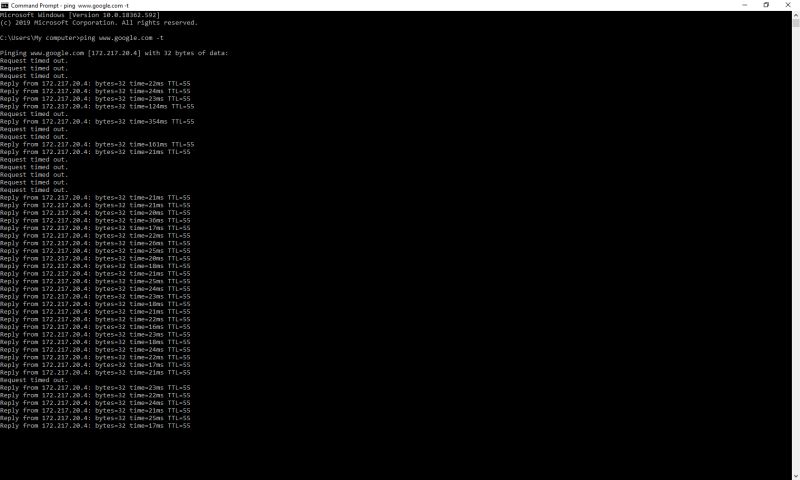Viewport: 800px width, 480px height.
Task: Click the reply line with time=16ms
Action: tap(95, 327)
